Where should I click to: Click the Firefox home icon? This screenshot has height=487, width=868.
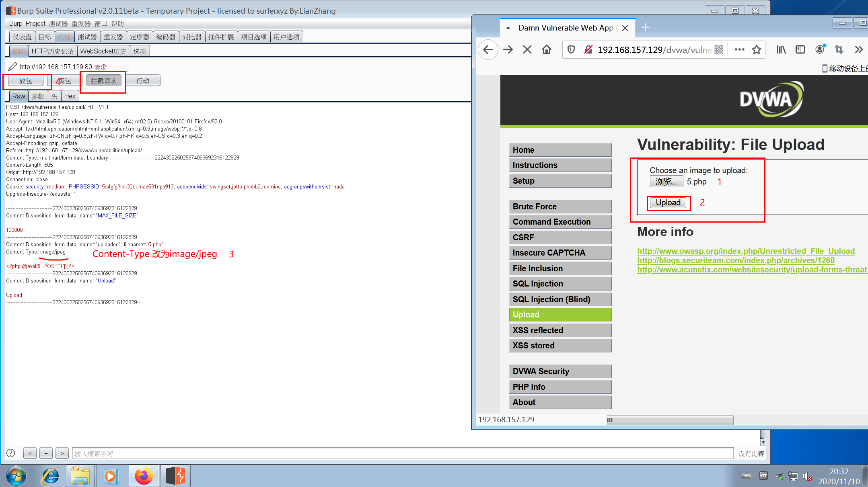point(546,50)
